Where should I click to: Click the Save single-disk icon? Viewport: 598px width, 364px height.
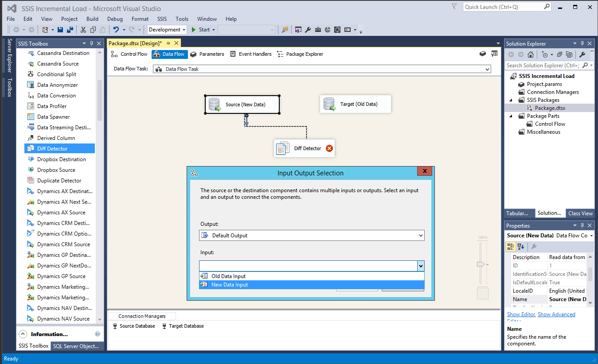60,30
